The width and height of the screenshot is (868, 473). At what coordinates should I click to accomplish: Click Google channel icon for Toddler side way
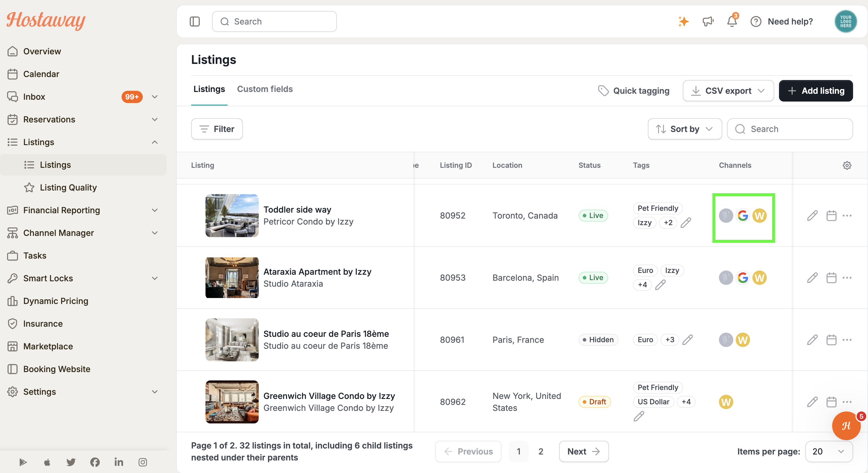click(x=743, y=216)
